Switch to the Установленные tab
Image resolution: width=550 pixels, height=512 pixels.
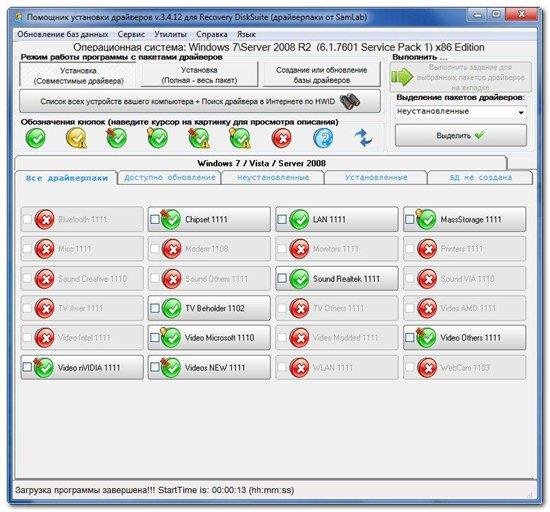pyautogui.click(x=376, y=177)
